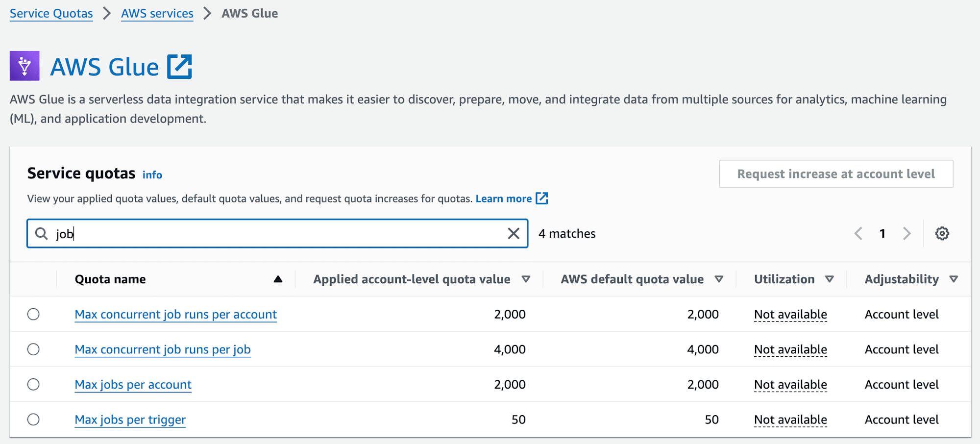Clear the search field with the X icon
The width and height of the screenshot is (980, 444).
[x=513, y=234]
